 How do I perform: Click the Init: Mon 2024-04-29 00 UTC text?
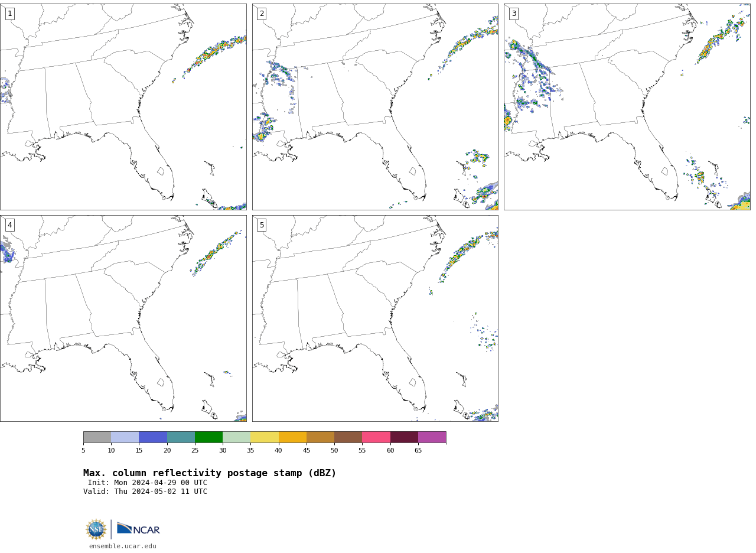click(x=148, y=483)
